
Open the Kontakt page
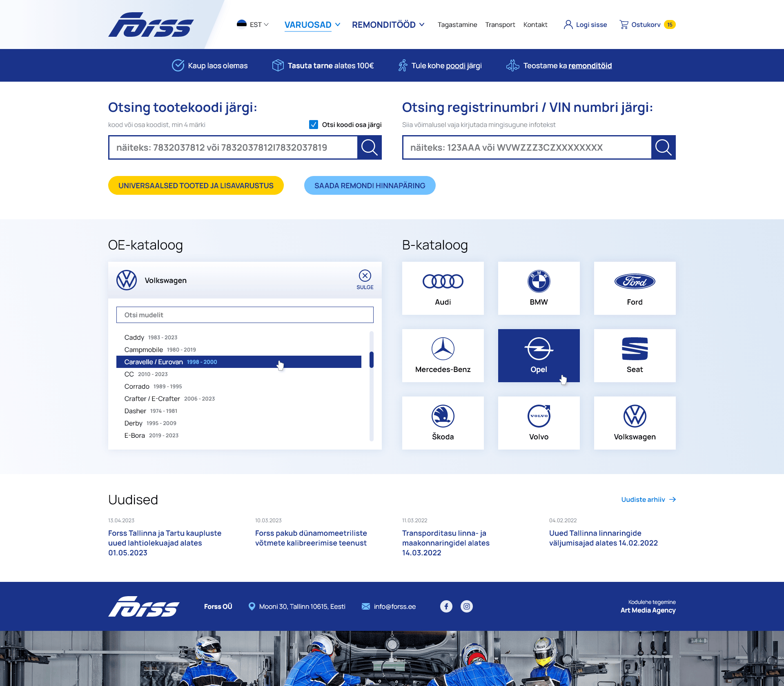point(535,24)
